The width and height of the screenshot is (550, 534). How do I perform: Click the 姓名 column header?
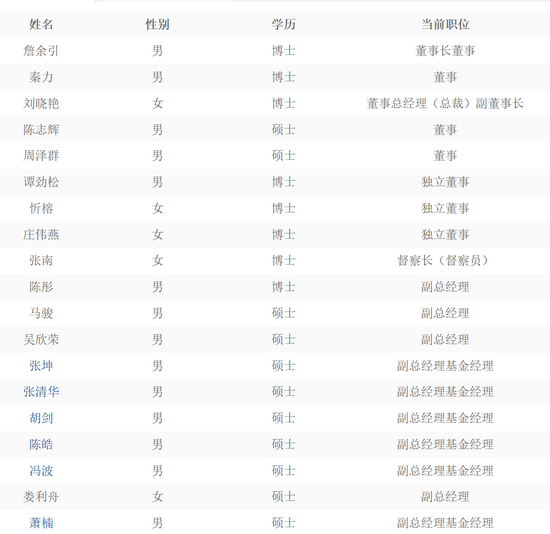[41, 24]
